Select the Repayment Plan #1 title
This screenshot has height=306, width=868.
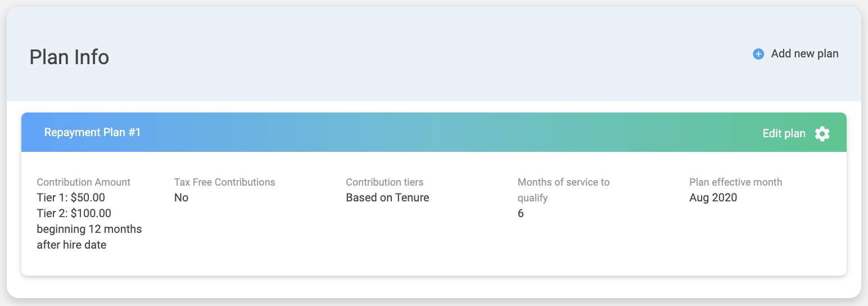pyautogui.click(x=92, y=133)
